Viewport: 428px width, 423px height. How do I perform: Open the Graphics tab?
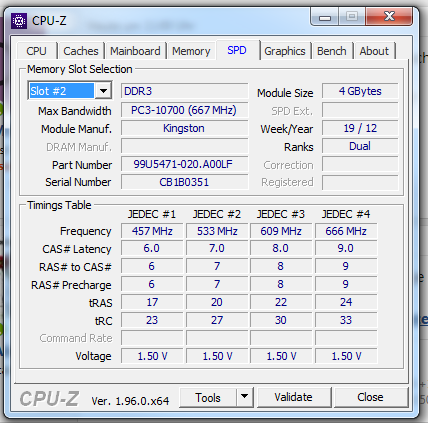click(285, 51)
